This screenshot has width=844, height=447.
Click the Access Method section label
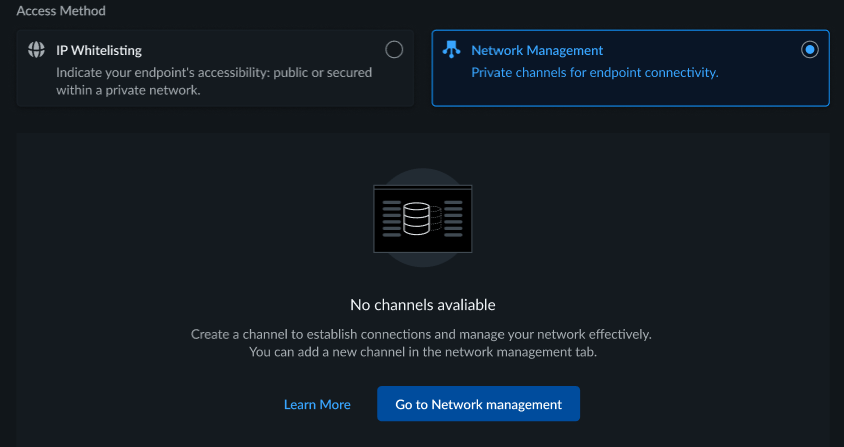pos(61,11)
